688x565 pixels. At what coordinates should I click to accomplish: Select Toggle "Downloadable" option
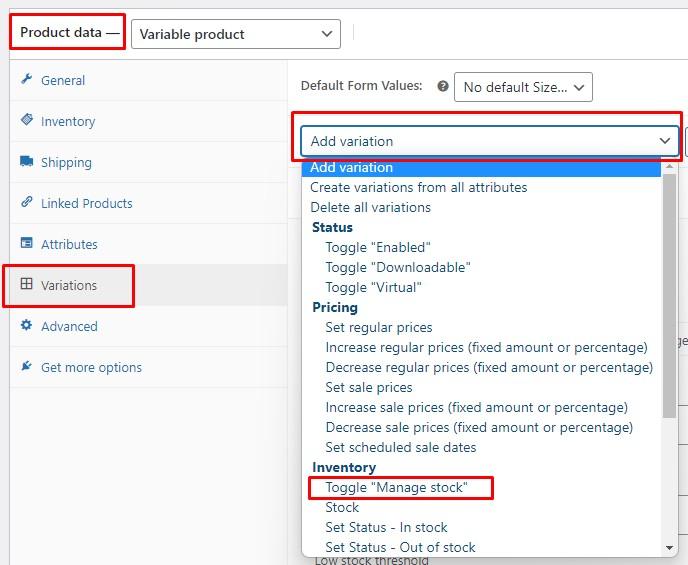pos(397,267)
